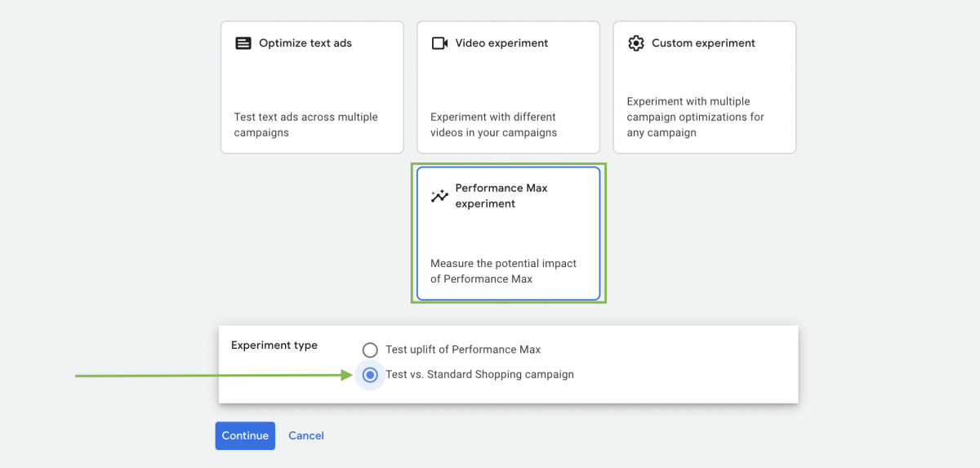Click the Cancel link
This screenshot has height=468, width=980.
pyautogui.click(x=306, y=436)
